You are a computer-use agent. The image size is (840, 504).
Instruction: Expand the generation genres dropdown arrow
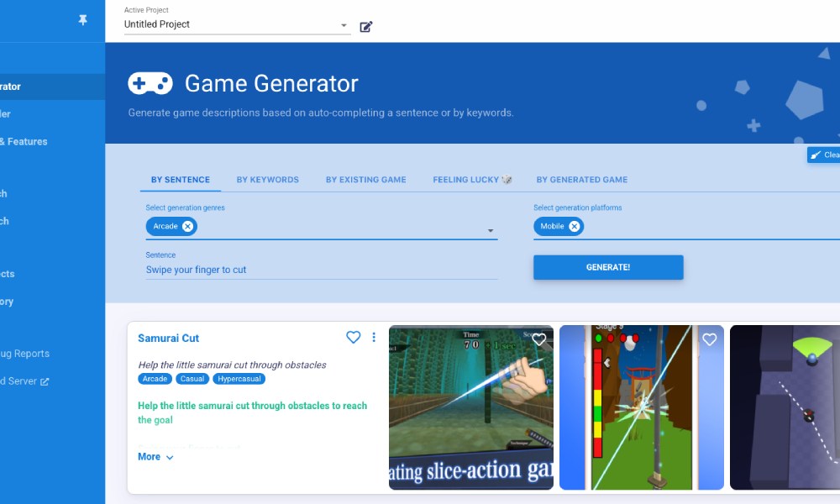tap(491, 231)
